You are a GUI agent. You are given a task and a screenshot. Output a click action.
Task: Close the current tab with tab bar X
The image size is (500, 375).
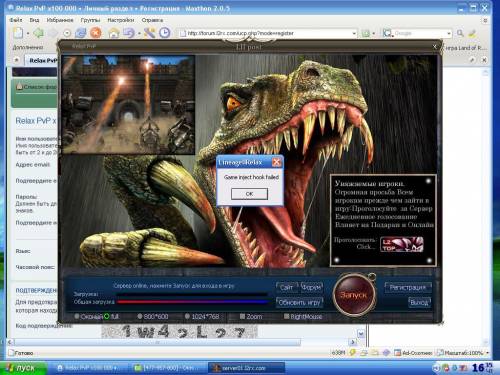point(484,60)
